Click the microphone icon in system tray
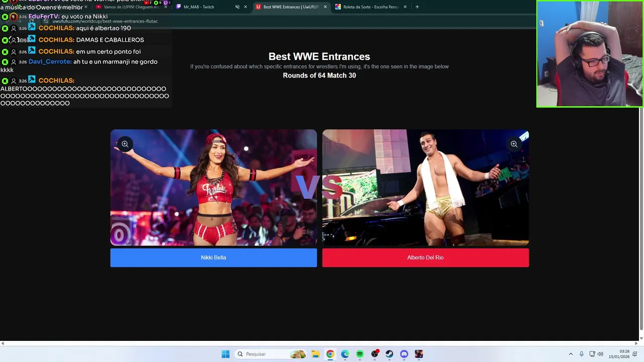Screen dimensions: 644x362 point(582,354)
